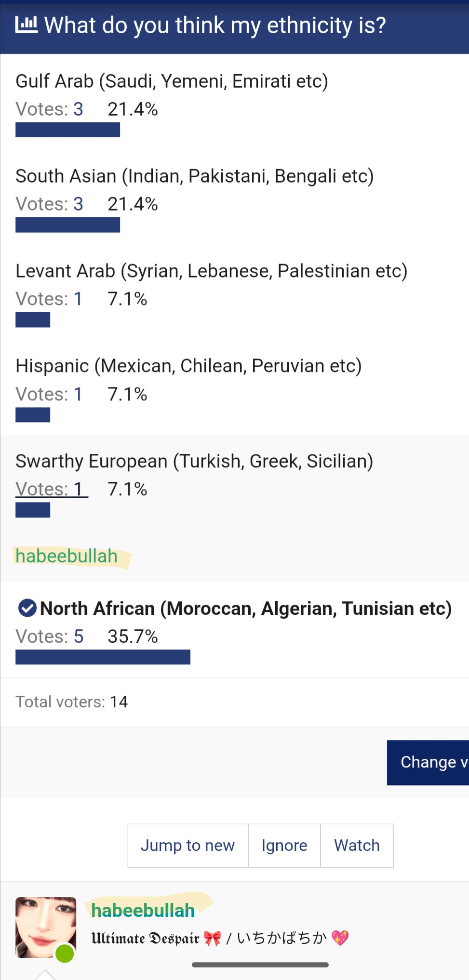Click the poll chart icon in header
Screen dimensions: 469x980
click(26, 25)
